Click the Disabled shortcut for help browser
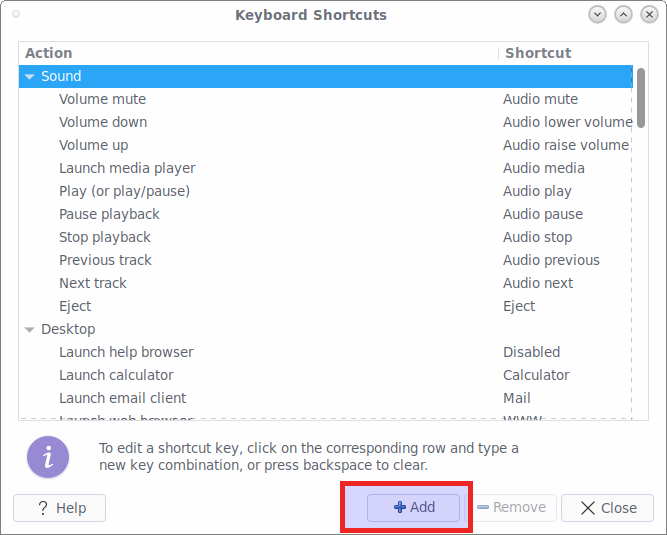Screen dimensions: 667x535 coord(531,352)
